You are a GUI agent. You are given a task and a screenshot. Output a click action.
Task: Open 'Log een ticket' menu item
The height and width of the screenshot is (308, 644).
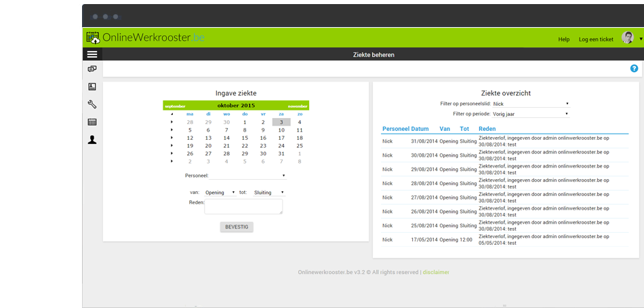[595, 39]
